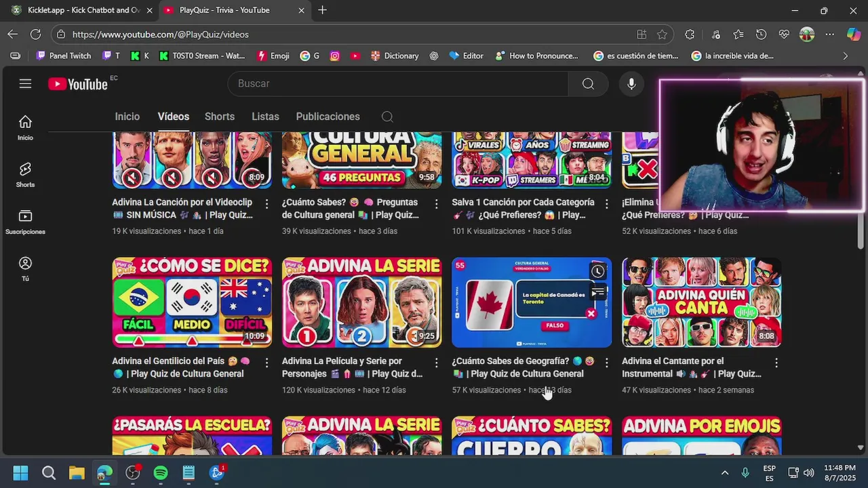Screen dimensions: 868x488
Task: Open browser history icon
Action: coord(761,35)
